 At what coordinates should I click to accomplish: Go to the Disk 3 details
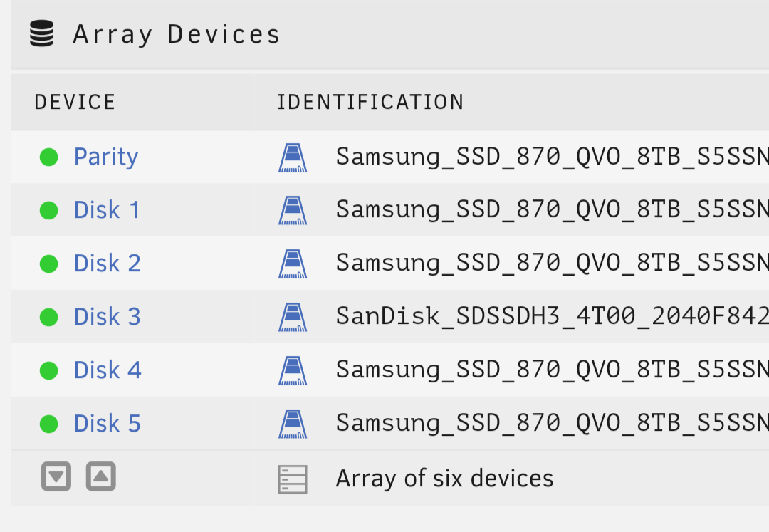click(x=108, y=317)
